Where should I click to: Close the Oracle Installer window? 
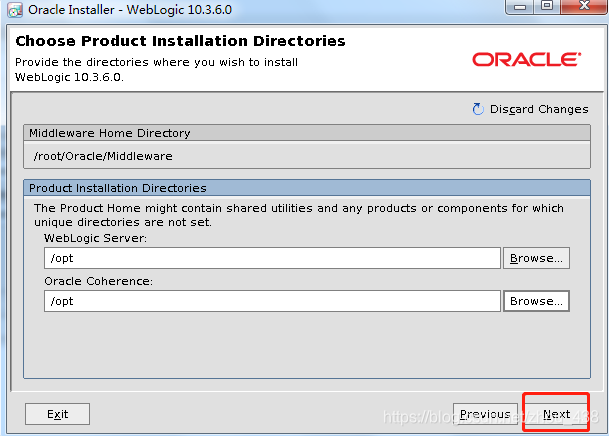(584, 6)
